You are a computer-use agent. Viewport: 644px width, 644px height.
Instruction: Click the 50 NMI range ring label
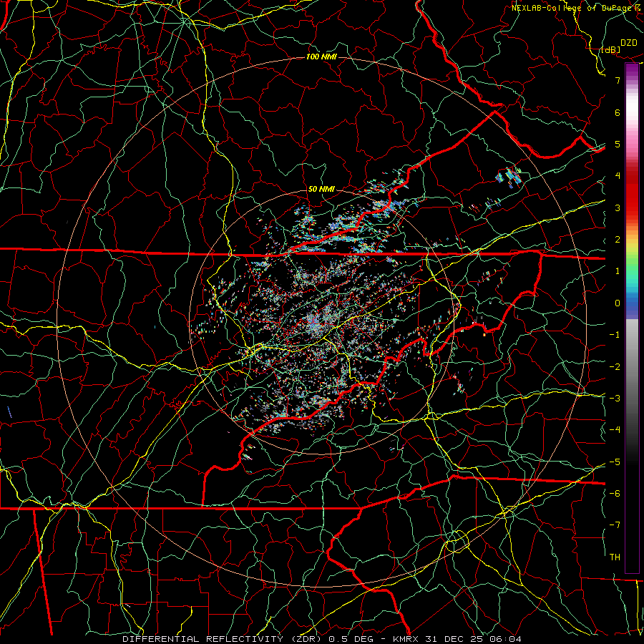[321, 190]
